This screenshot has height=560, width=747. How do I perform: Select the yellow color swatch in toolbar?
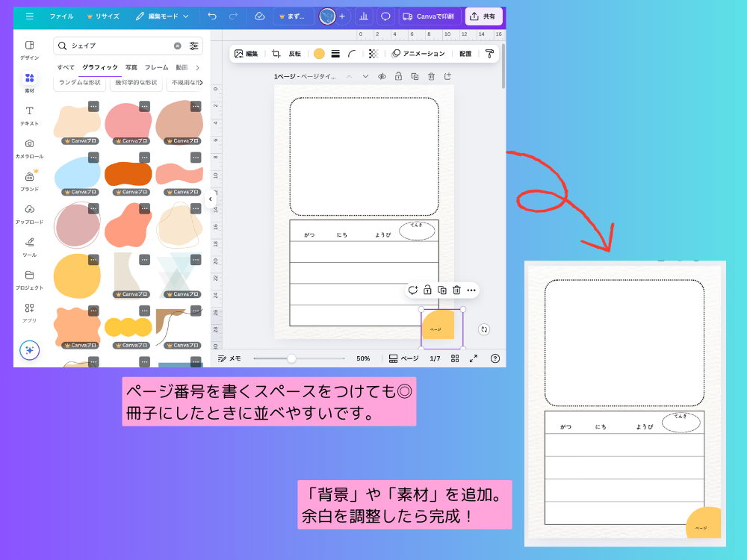pos(318,53)
